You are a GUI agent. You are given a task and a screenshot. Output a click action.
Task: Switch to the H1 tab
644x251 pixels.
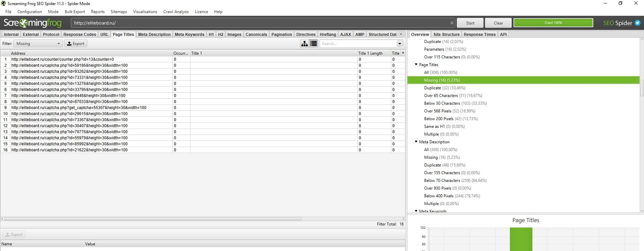tap(211, 34)
